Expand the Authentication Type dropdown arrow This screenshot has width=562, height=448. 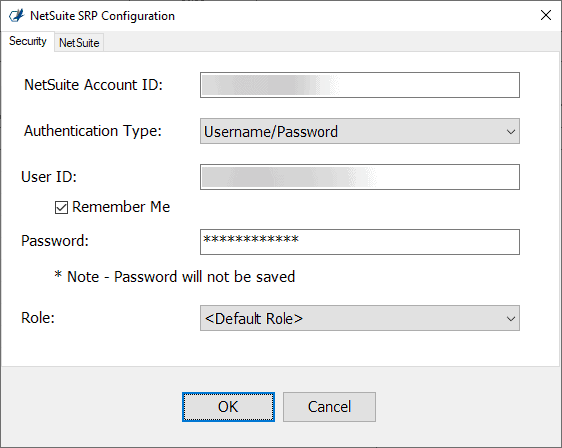pos(511,132)
